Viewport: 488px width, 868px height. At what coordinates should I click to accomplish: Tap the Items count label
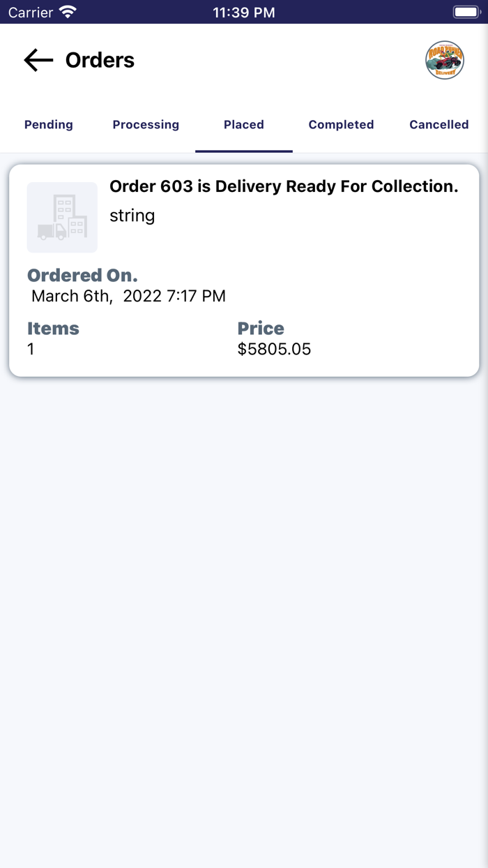point(53,328)
